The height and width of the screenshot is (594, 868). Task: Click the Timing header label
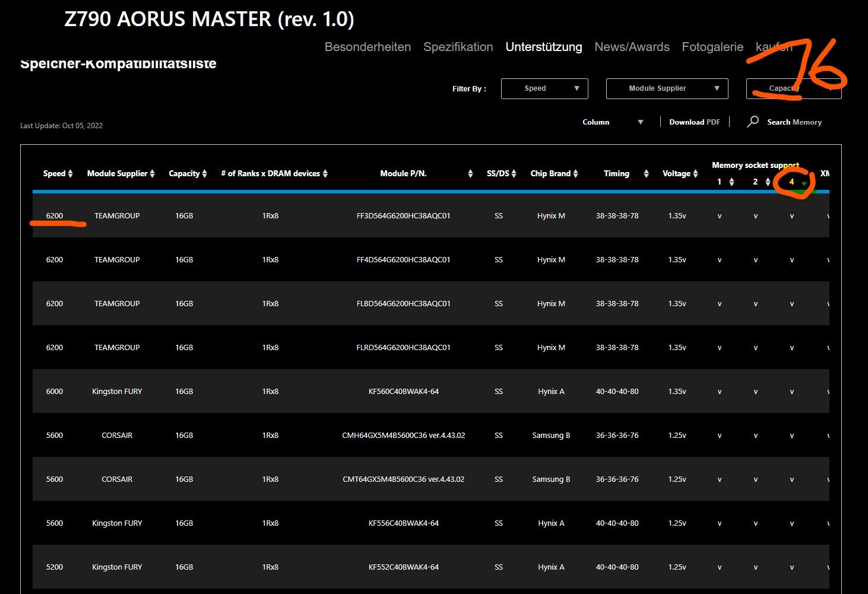coord(616,174)
